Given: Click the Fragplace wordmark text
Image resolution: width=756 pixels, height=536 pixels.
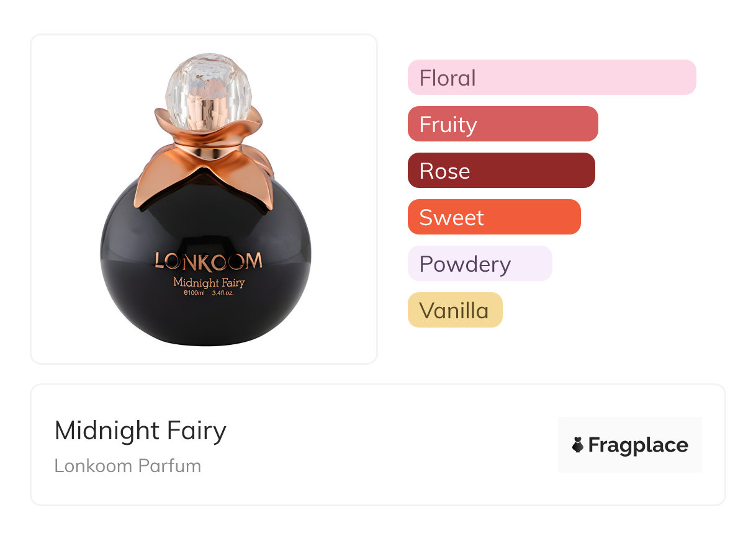Looking at the screenshot, I should click(638, 445).
